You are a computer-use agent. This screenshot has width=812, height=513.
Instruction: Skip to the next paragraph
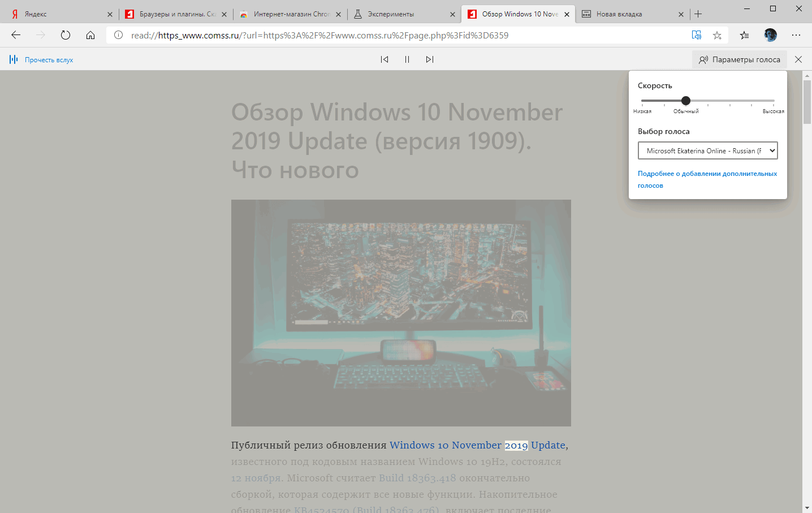point(430,59)
